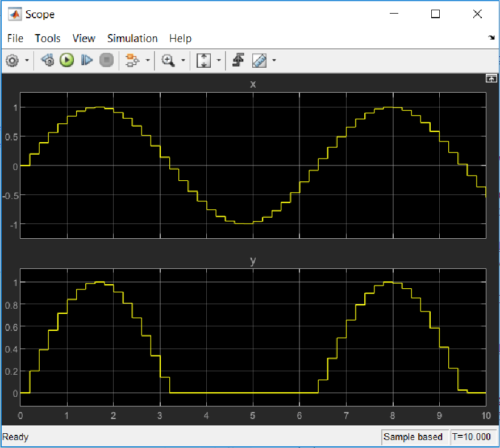500x448 pixels.
Task: Click the Scale Y-Axis Limits icon
Action: (x=203, y=60)
